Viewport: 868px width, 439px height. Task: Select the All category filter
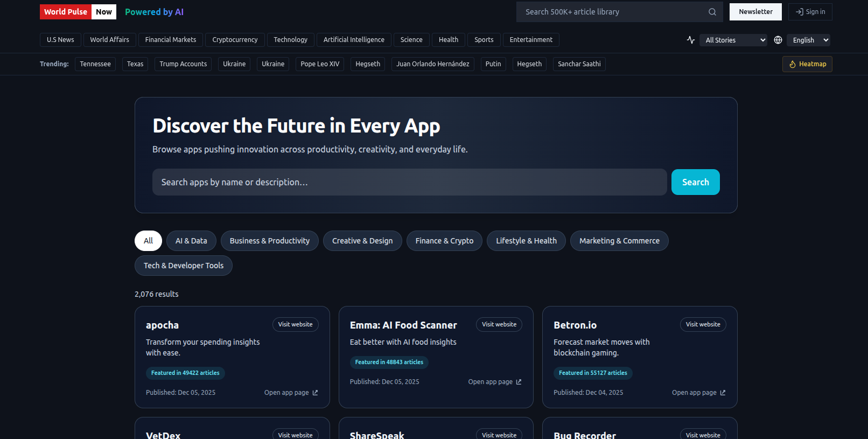(148, 241)
